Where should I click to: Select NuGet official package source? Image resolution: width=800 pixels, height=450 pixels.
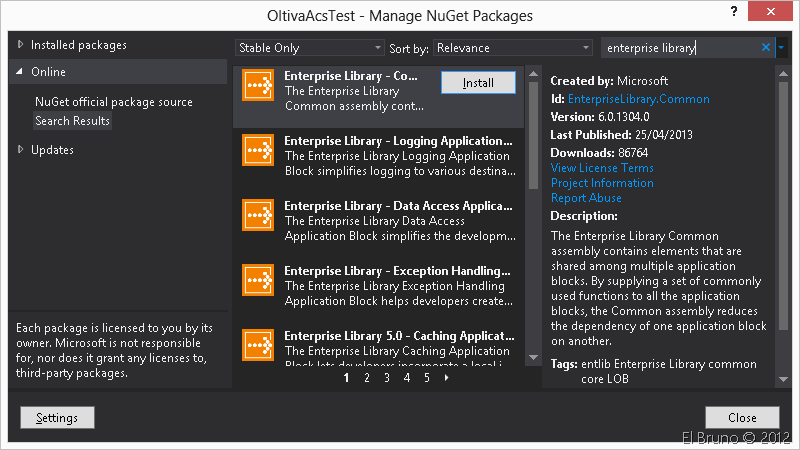tap(114, 102)
